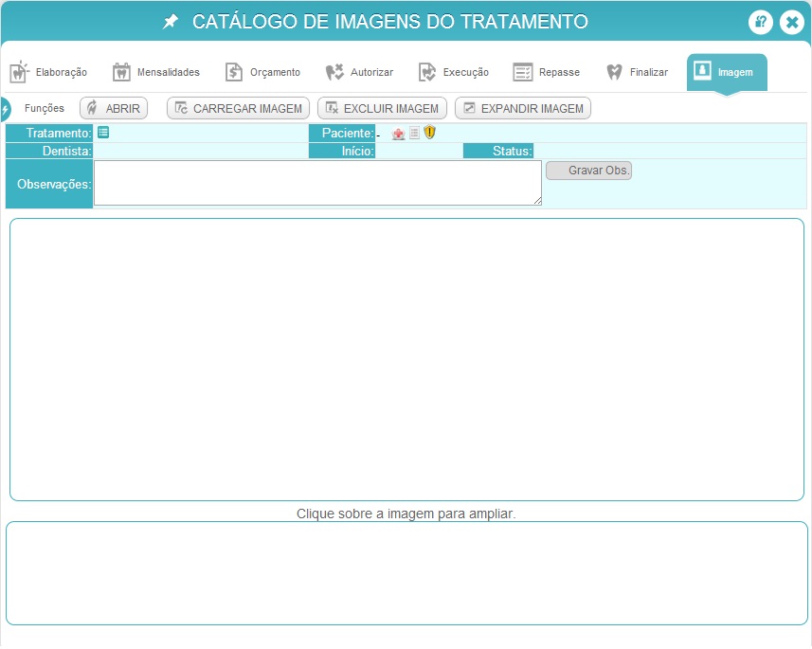This screenshot has height=649, width=812.
Task: Select the Autorizar tab
Action: pyautogui.click(x=359, y=72)
